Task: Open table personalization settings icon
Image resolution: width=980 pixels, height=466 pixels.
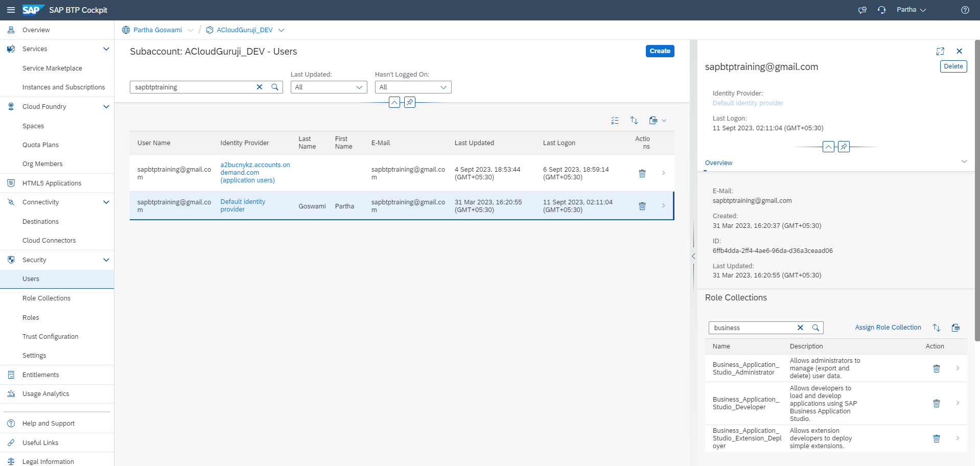Action: click(x=615, y=121)
